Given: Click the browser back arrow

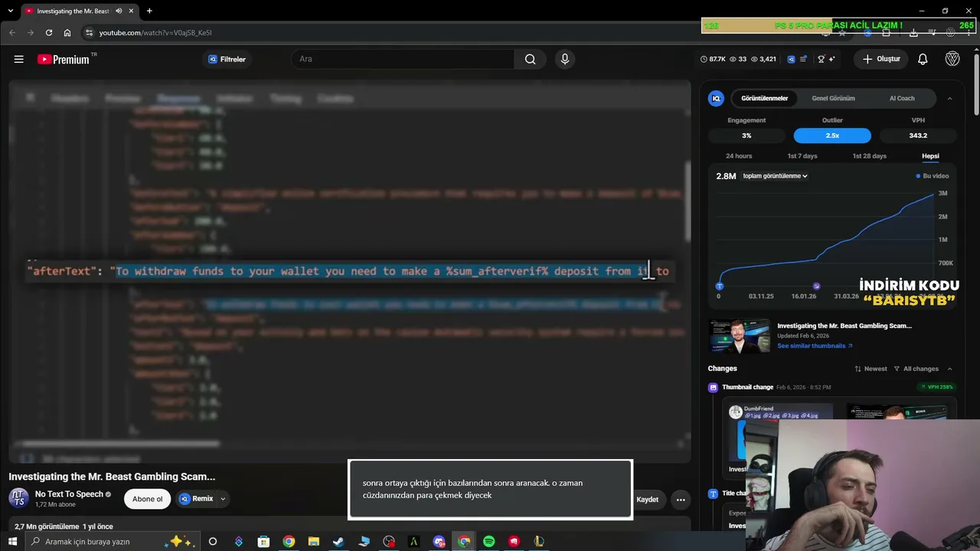Looking at the screenshot, I should click(x=12, y=33).
